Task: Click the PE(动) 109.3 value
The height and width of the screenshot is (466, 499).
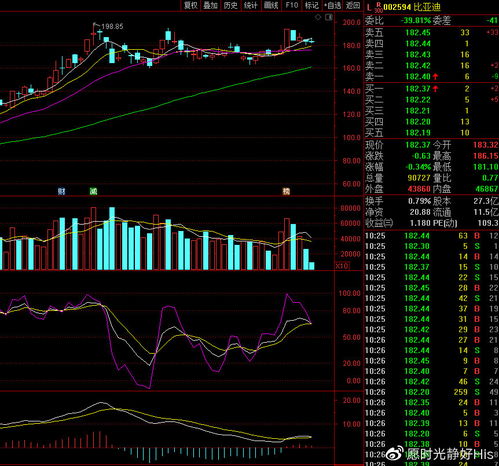Action: tap(487, 223)
